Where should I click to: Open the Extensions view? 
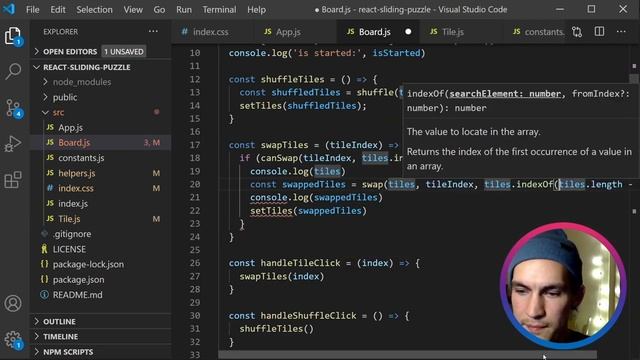(x=13, y=180)
